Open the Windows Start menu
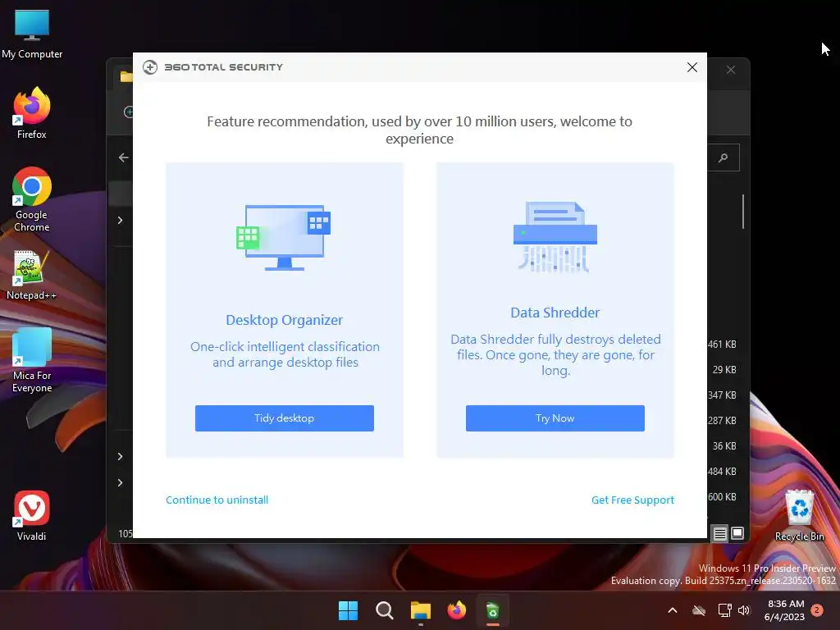Viewport: 840px width, 630px height. (x=348, y=610)
